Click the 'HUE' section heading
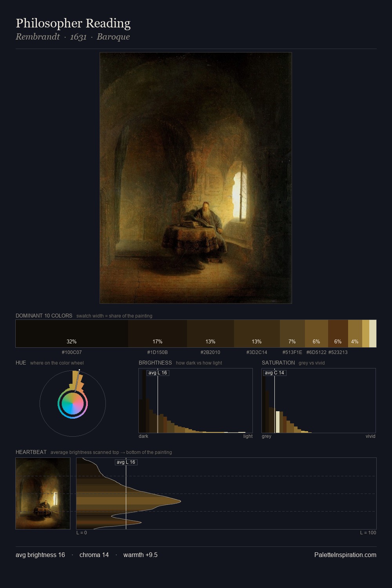This screenshot has width=392, height=588. point(21,363)
